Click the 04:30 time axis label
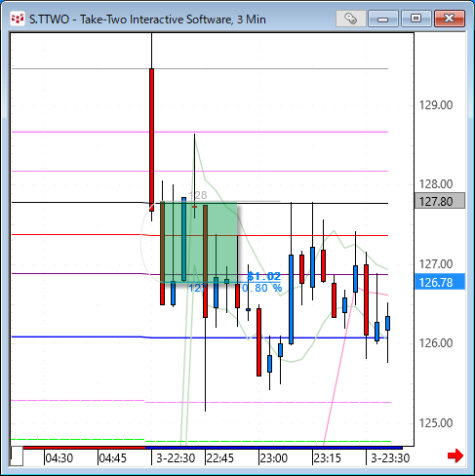 (x=59, y=458)
